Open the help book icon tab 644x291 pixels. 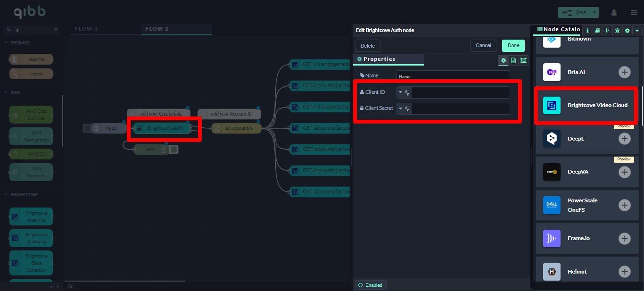pyautogui.click(x=597, y=30)
